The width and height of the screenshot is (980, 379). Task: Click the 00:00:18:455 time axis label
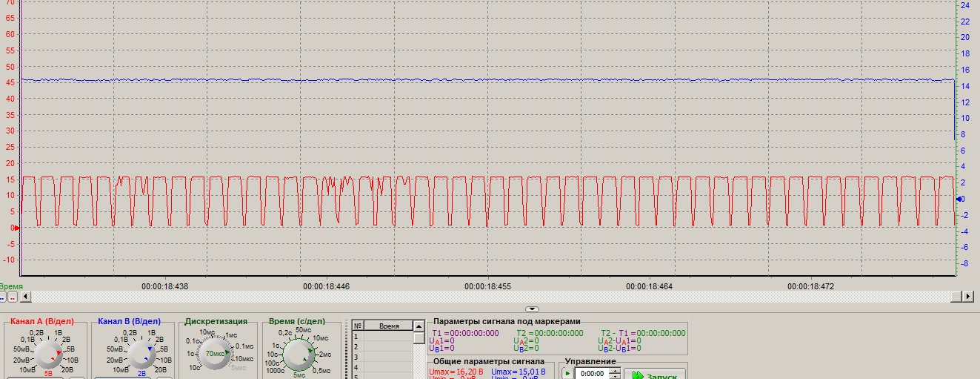tap(488, 286)
